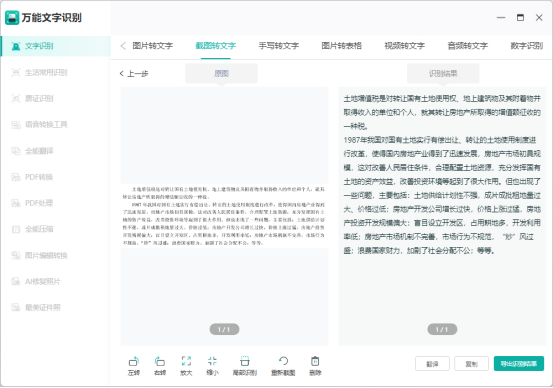Viewport: 553px width, 388px height.
Task: Click result line starting 1987年我国对国有土地
Action: (440, 140)
